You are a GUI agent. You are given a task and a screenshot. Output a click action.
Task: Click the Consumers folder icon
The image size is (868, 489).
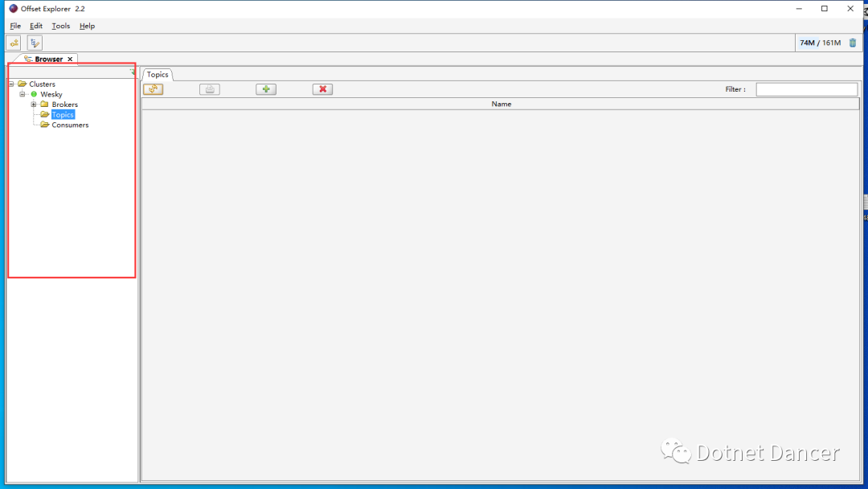[x=45, y=125]
